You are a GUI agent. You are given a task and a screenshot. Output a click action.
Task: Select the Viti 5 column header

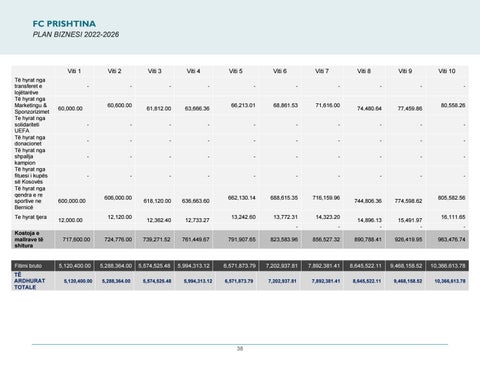235,71
